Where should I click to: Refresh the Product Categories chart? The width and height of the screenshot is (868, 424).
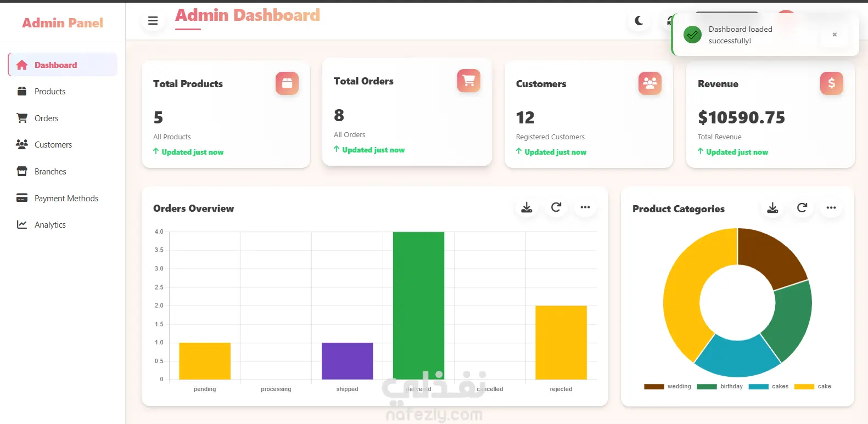pos(802,208)
